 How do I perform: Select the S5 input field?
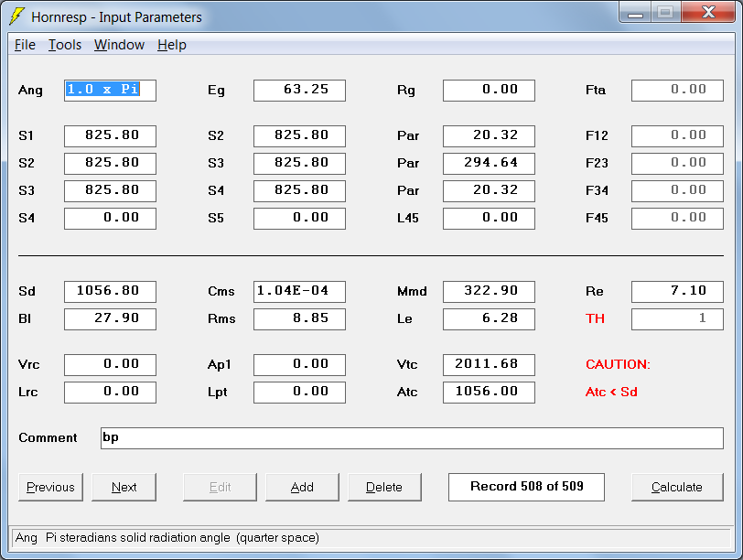tap(299, 219)
